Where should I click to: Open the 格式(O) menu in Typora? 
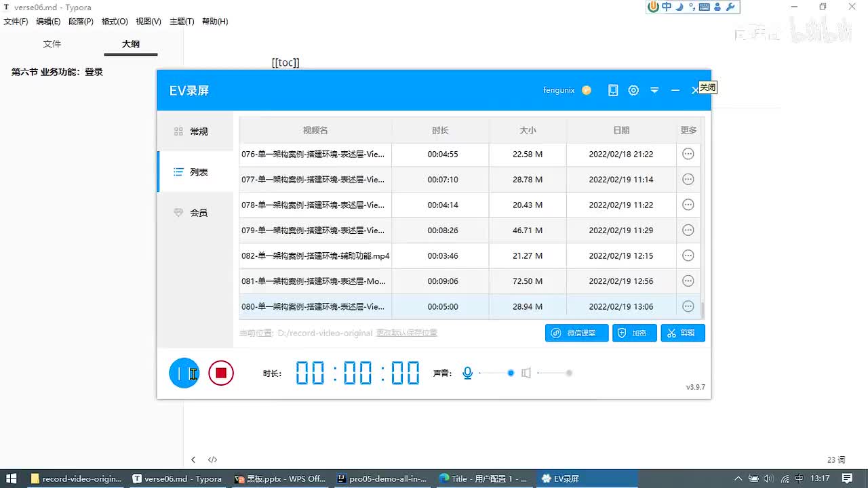115,22
